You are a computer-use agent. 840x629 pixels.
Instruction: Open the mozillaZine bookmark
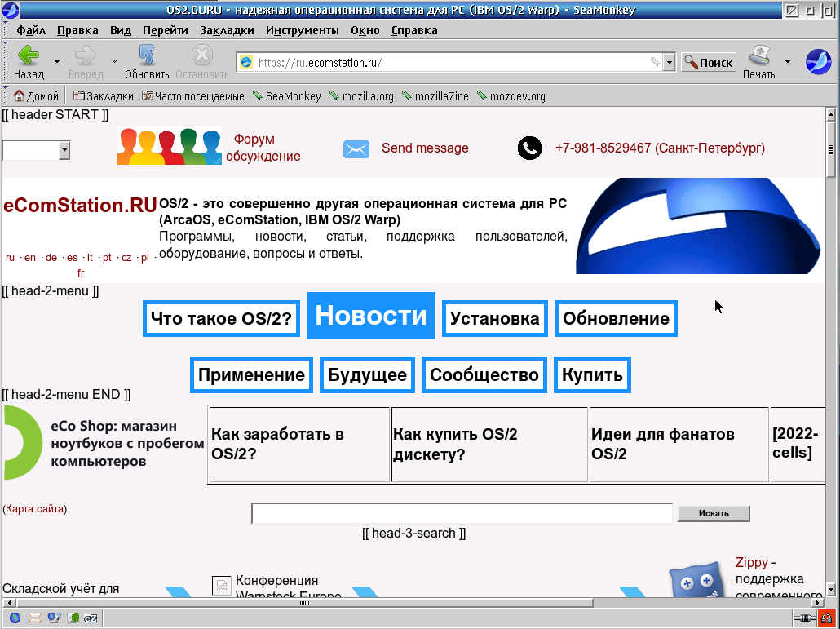click(x=435, y=96)
